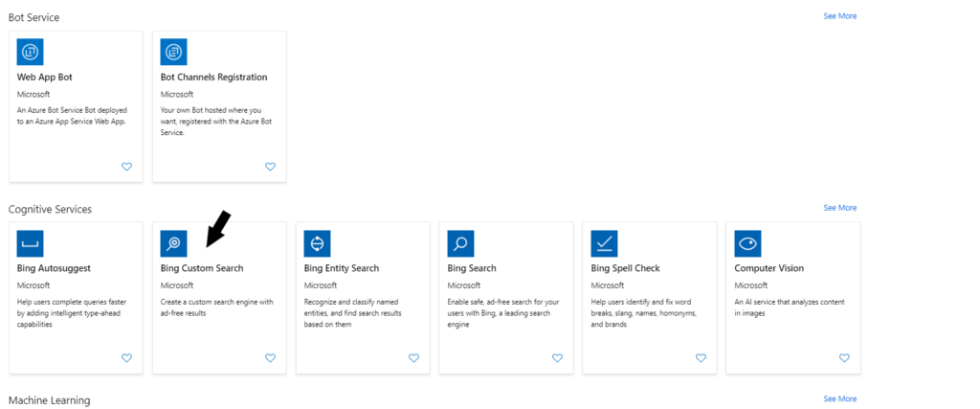Click the Web App Bot icon

31,52
